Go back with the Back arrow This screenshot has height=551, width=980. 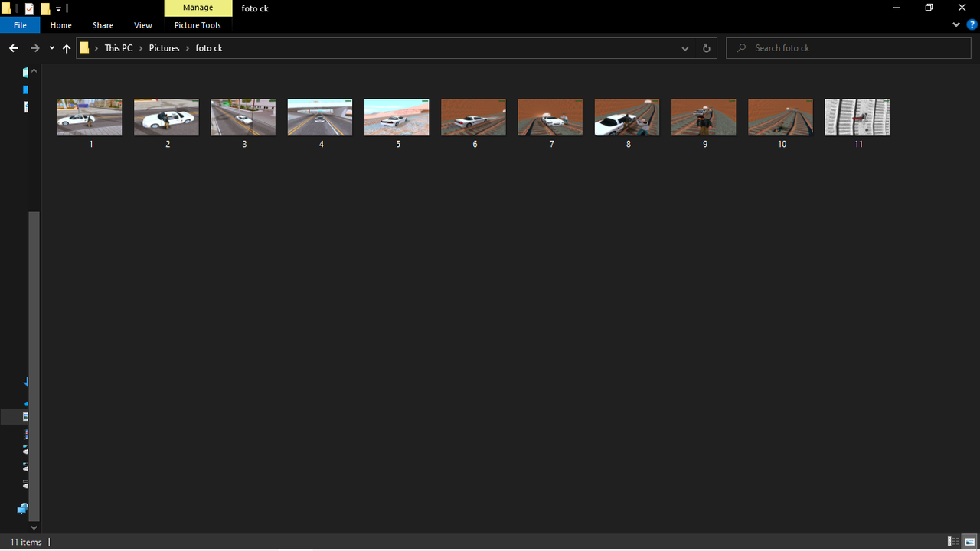pyautogui.click(x=13, y=48)
